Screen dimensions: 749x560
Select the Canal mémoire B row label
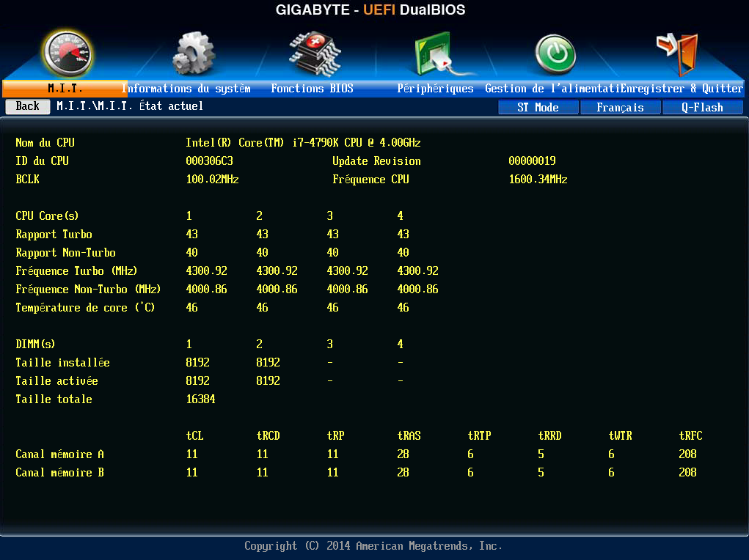(x=59, y=473)
